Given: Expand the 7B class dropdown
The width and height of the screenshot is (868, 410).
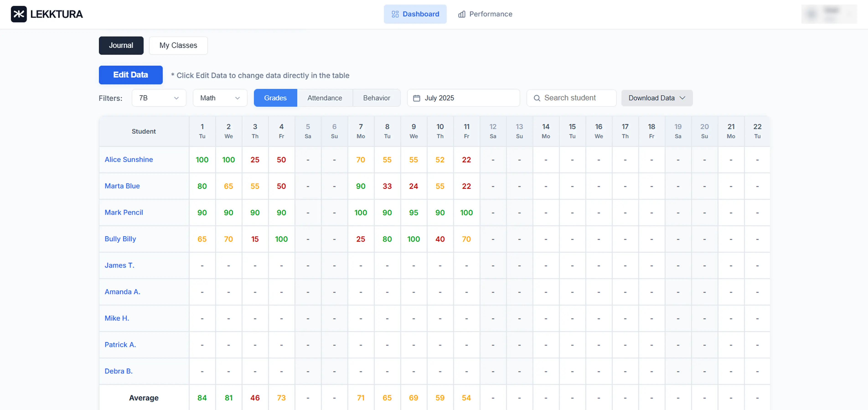Looking at the screenshot, I should (159, 98).
